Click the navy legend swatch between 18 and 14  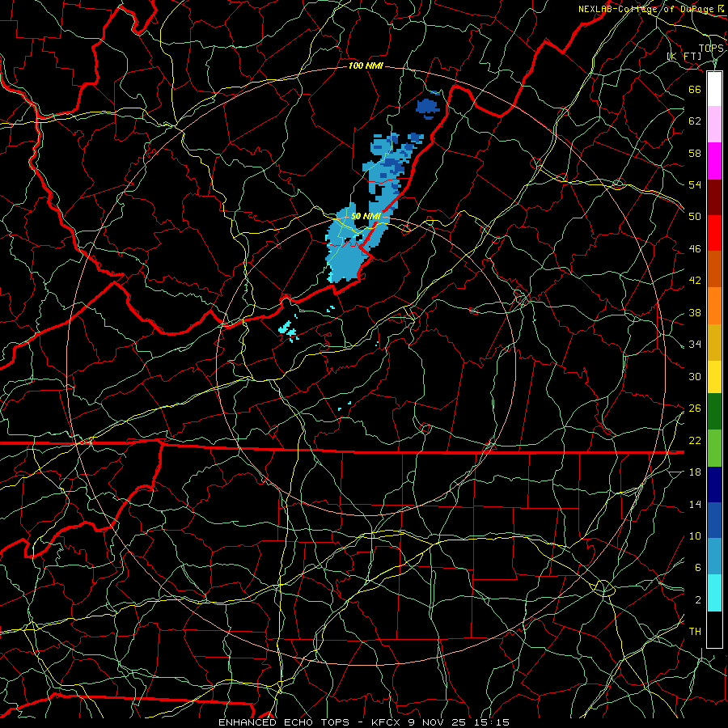tap(714, 485)
